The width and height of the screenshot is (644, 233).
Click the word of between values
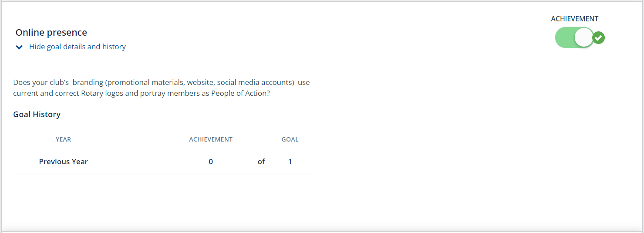[x=261, y=162]
